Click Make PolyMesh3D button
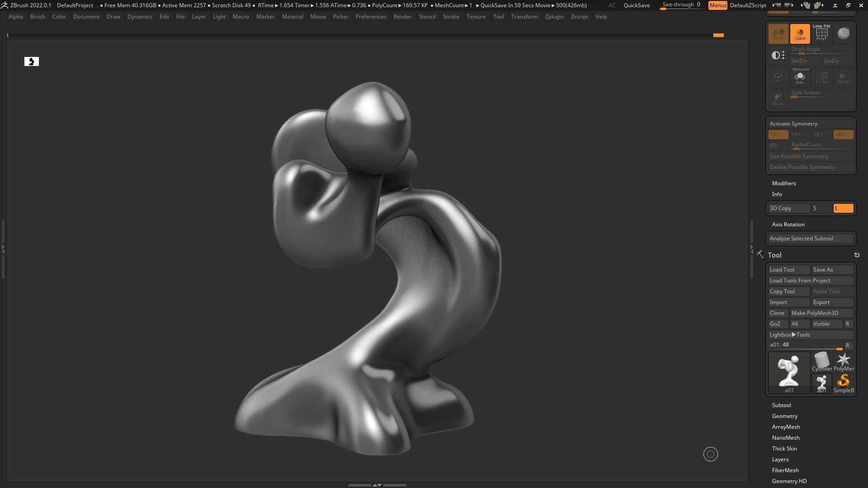 (x=821, y=313)
